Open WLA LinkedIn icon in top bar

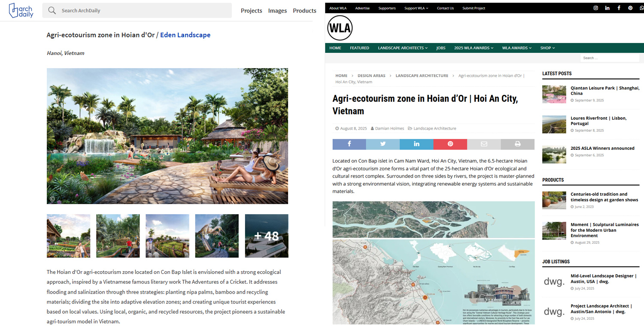pos(607,8)
